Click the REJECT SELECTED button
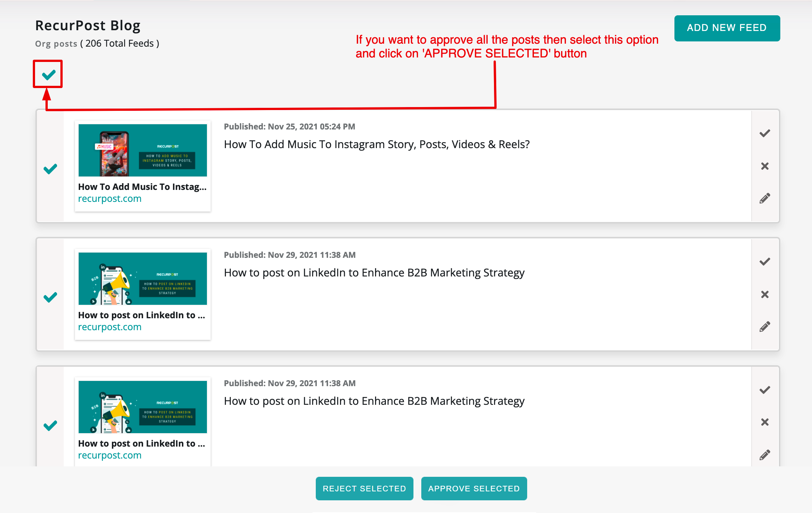This screenshot has width=812, height=513. pyautogui.click(x=364, y=488)
